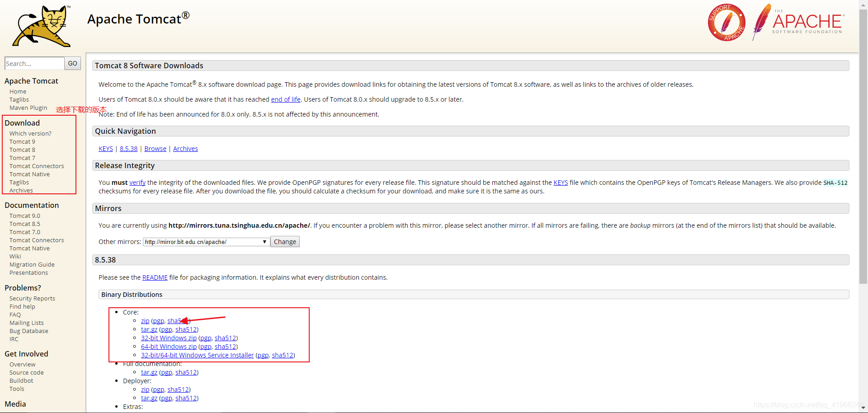This screenshot has height=413, width=868.
Task: Open Tomcat Native under Download
Action: (29, 174)
